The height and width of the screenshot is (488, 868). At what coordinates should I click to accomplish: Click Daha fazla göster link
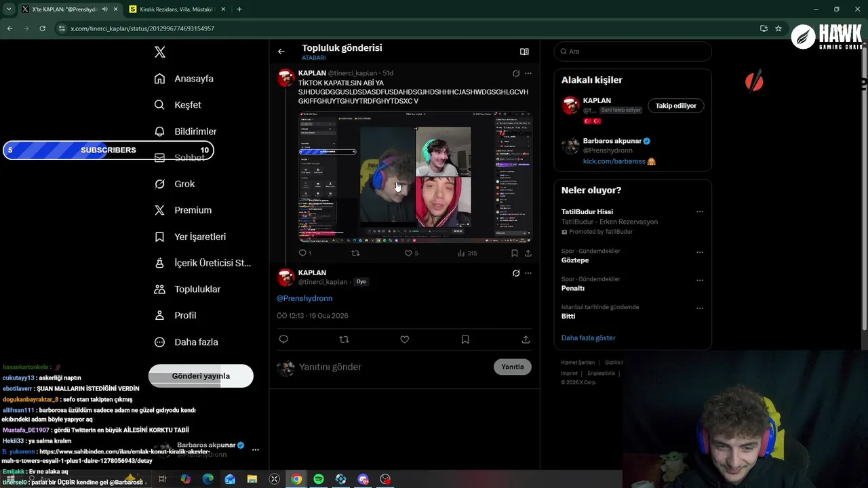(x=589, y=338)
